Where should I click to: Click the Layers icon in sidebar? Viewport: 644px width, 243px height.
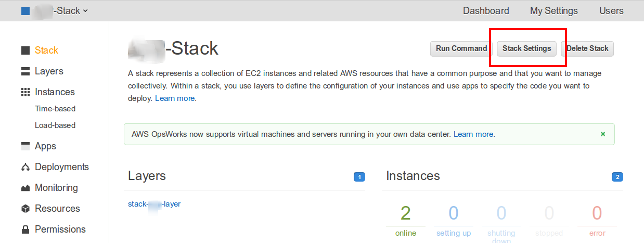[x=25, y=71]
